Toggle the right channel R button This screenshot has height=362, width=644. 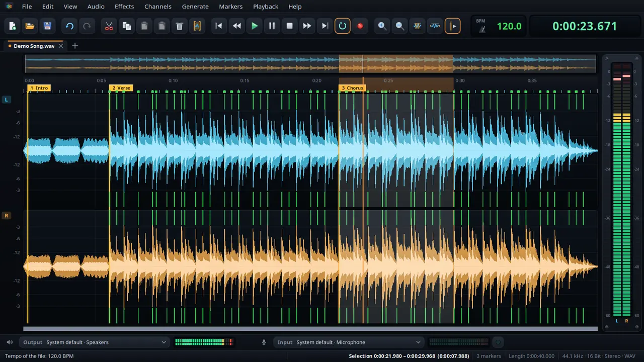[7, 216]
